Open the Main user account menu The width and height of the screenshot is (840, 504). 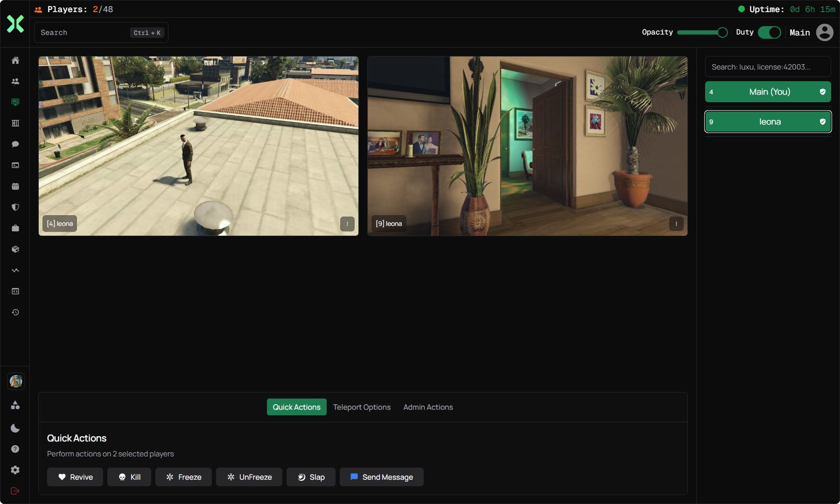click(x=824, y=32)
